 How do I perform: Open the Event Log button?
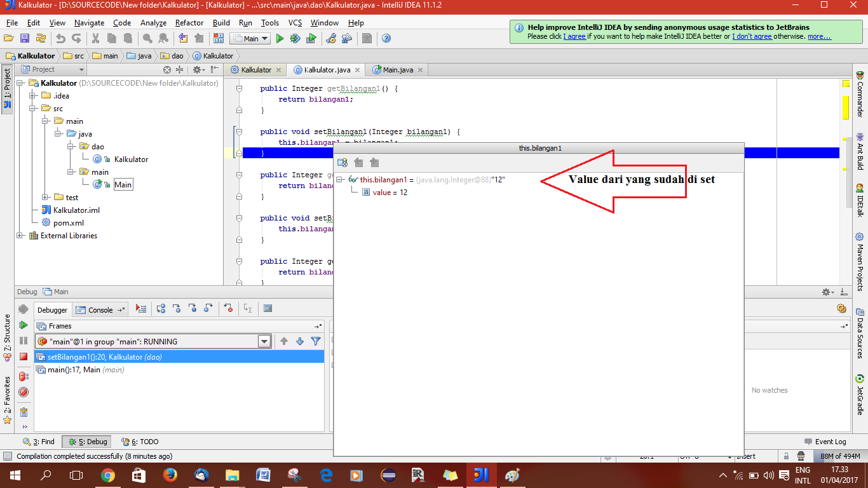tap(825, 442)
